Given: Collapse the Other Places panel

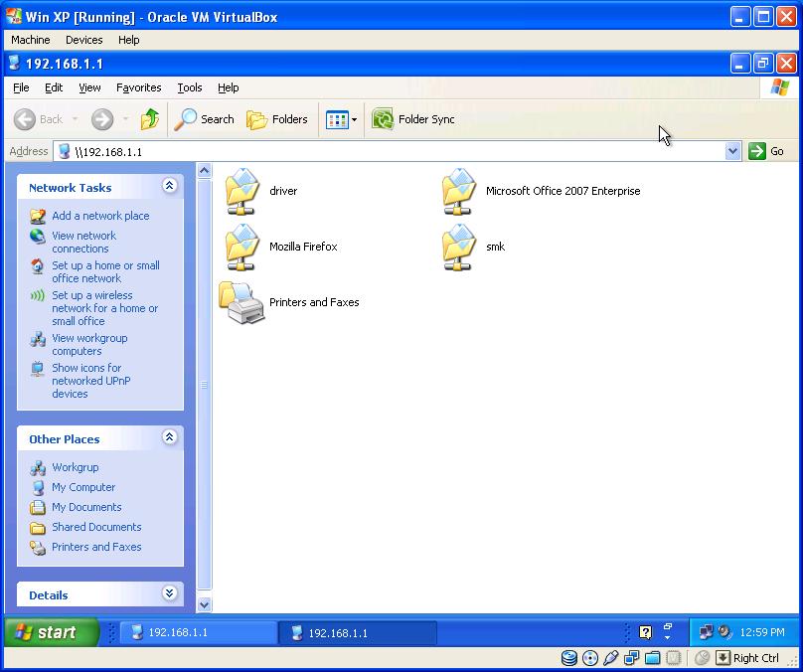Looking at the screenshot, I should [170, 437].
